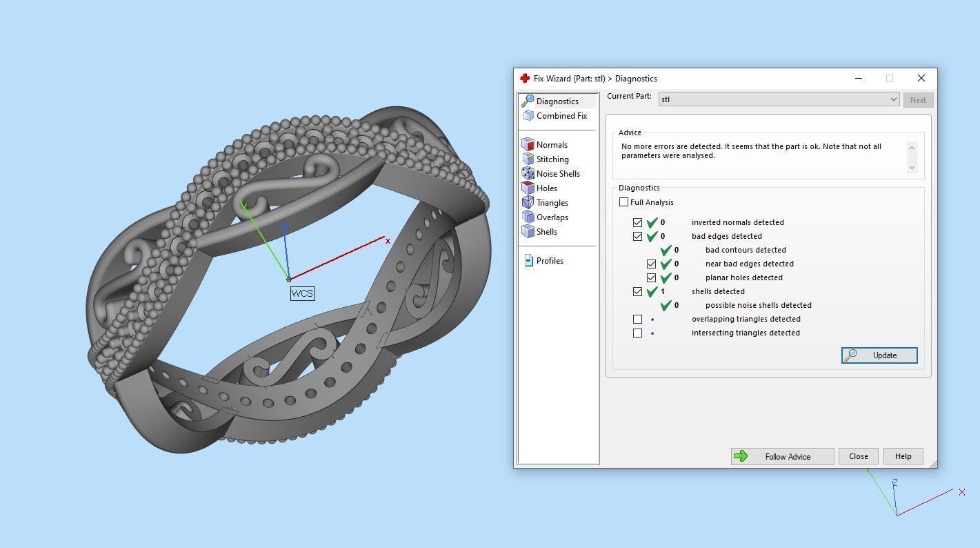
Task: Open the Current Part dropdown
Action: 779,99
